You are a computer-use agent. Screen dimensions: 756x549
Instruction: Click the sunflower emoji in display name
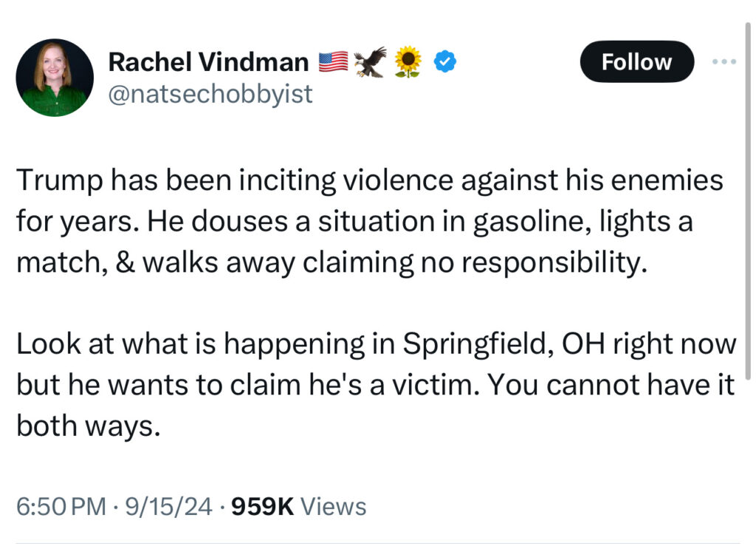point(408,62)
